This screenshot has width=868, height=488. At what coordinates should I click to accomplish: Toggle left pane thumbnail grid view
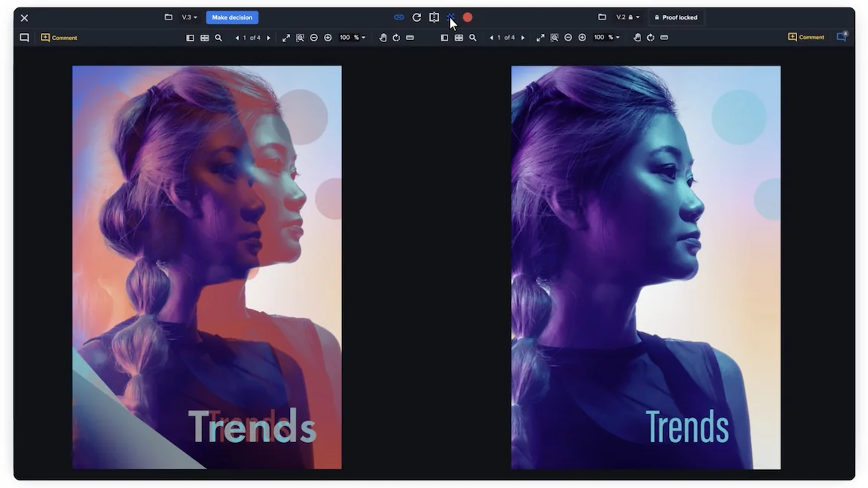coord(204,38)
